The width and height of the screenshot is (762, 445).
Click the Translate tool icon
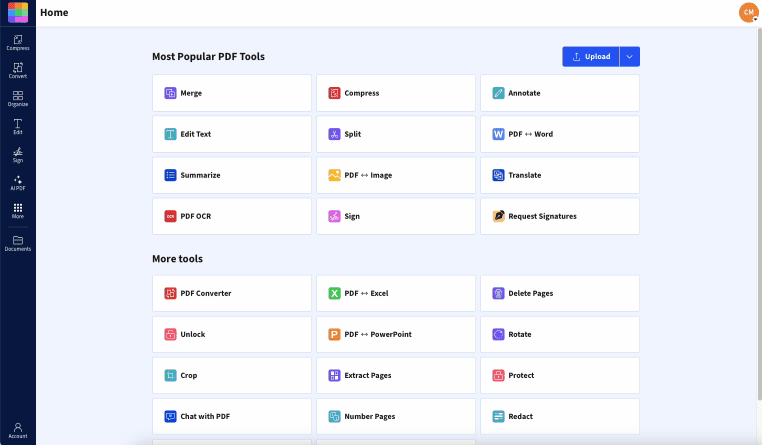point(498,175)
